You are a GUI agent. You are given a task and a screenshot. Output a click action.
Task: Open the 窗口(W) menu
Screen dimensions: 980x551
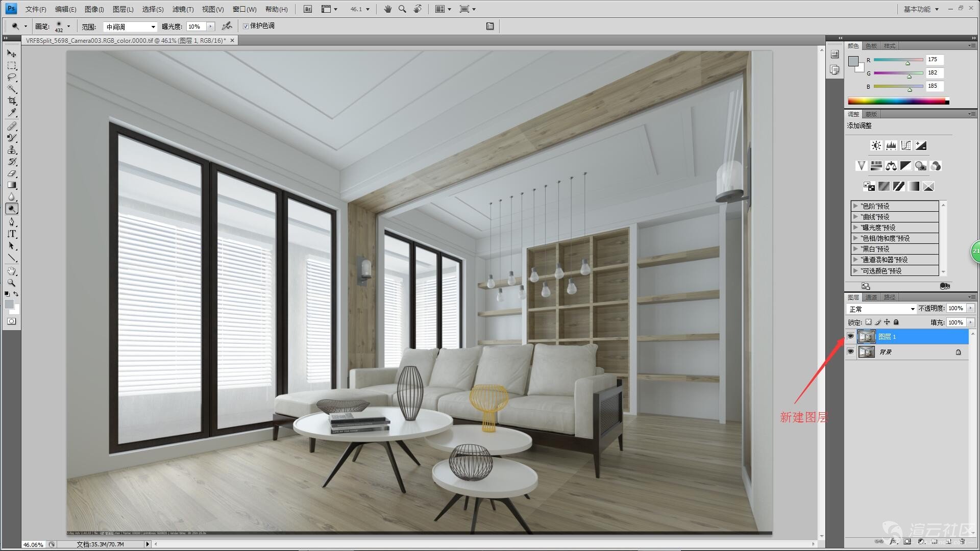(x=244, y=9)
